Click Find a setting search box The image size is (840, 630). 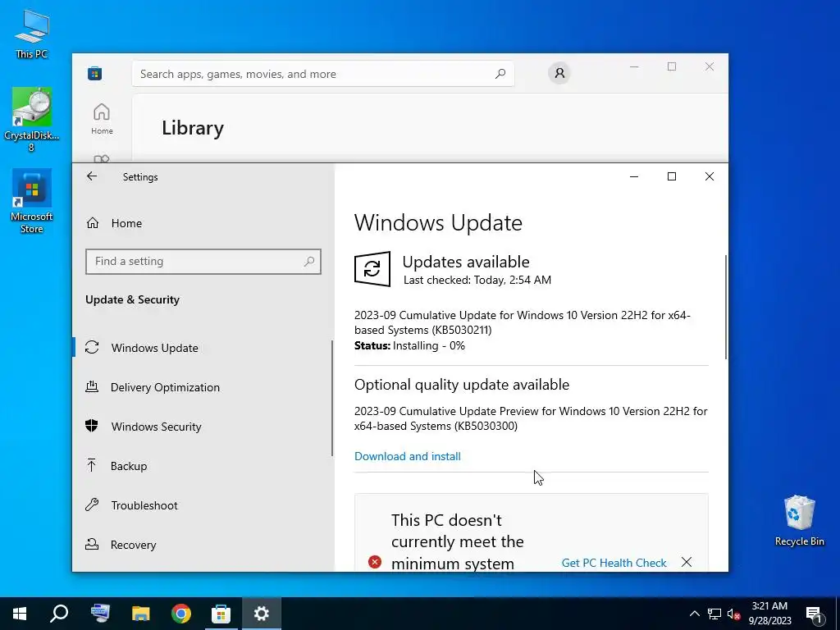coord(203,262)
